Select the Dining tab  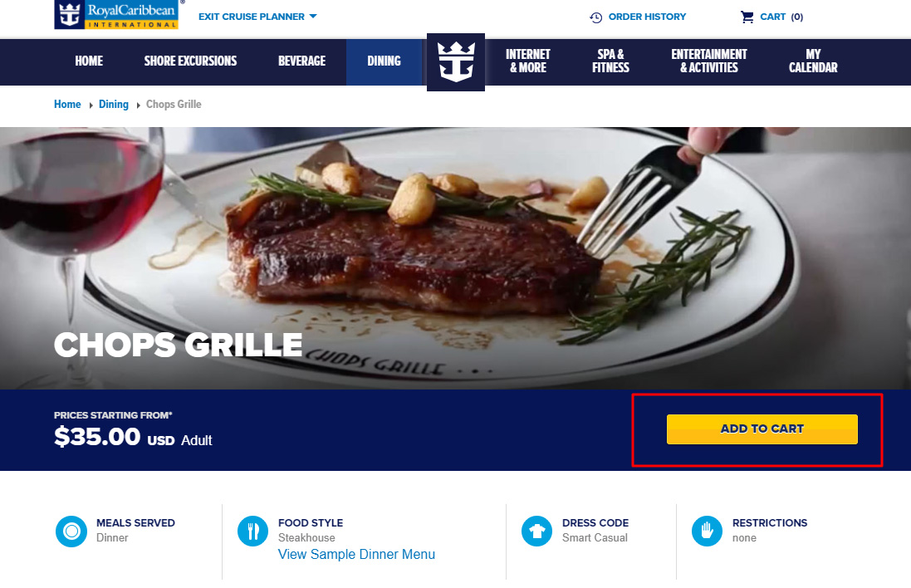pyautogui.click(x=384, y=61)
